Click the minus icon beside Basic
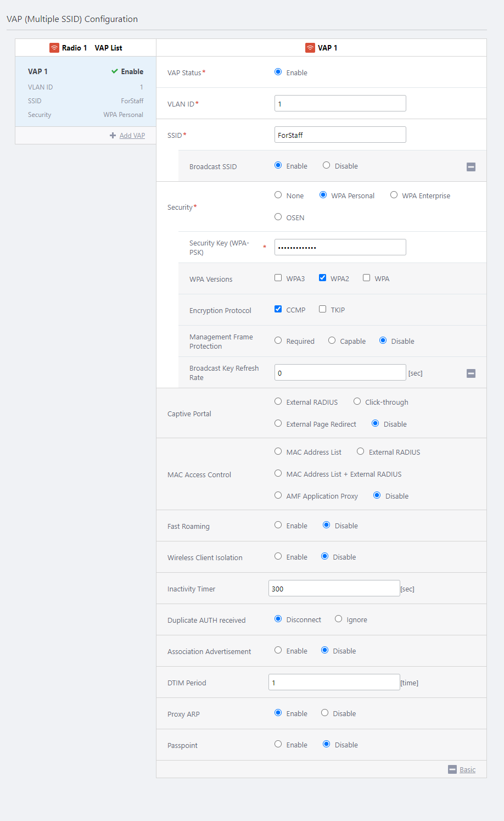This screenshot has height=821, width=504. [x=452, y=769]
